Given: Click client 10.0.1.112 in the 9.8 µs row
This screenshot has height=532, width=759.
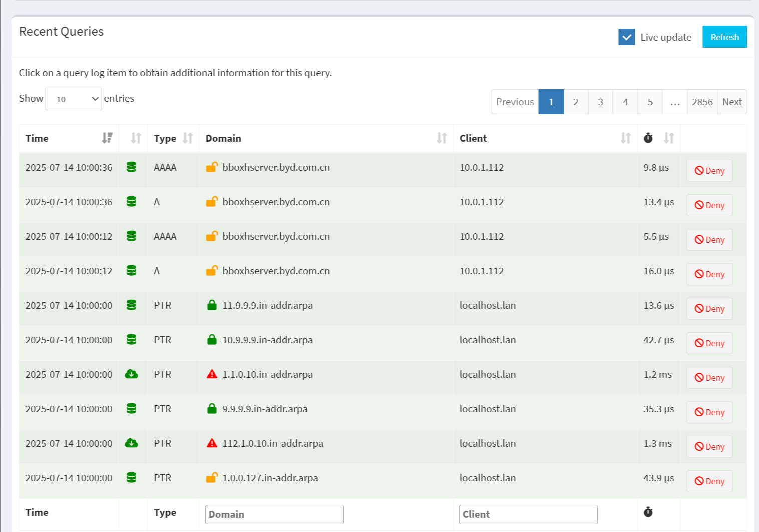Looking at the screenshot, I should pos(482,167).
